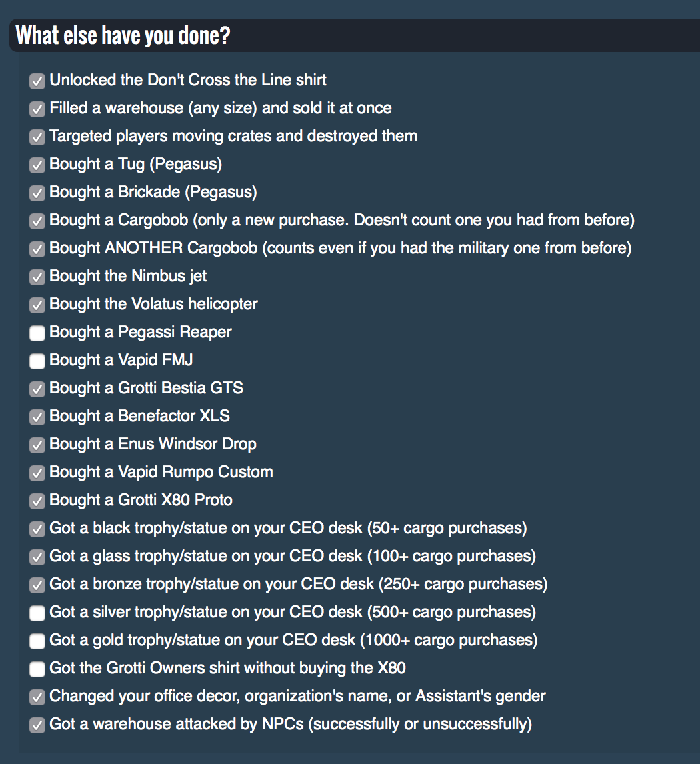Toggle the Grotti X80 Proto checkbox

point(37,501)
